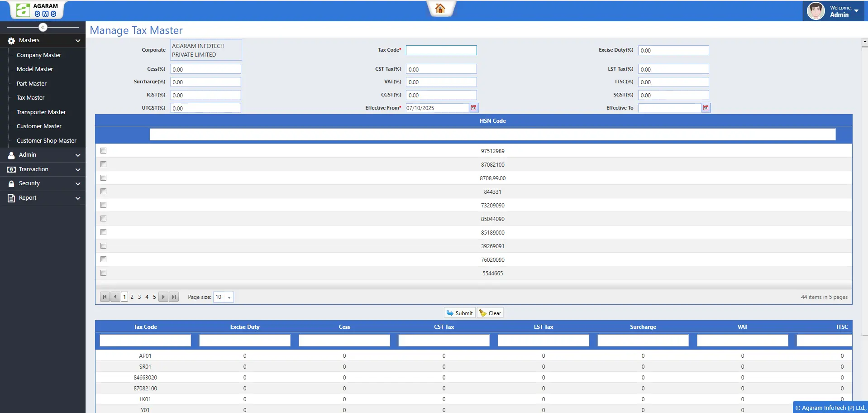Click the Security padlock icon in the sidebar
Screen dimensions: 868x413
pyautogui.click(x=10, y=183)
